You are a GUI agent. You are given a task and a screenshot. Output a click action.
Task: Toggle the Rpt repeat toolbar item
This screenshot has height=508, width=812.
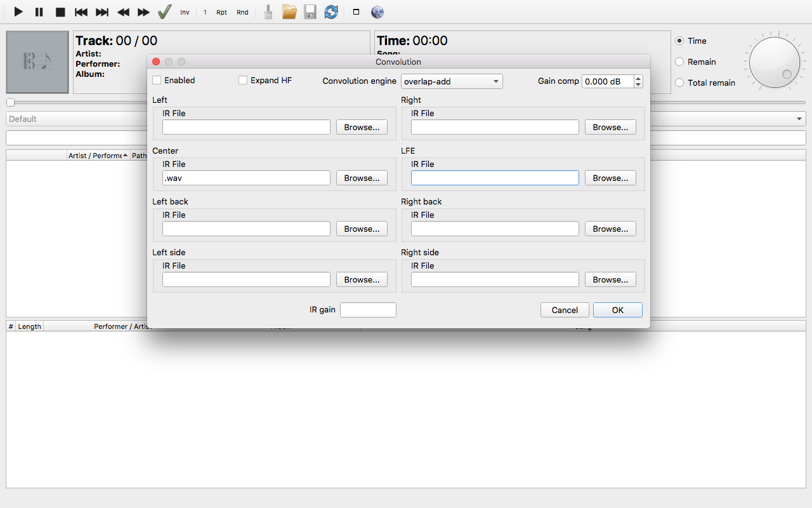(221, 12)
